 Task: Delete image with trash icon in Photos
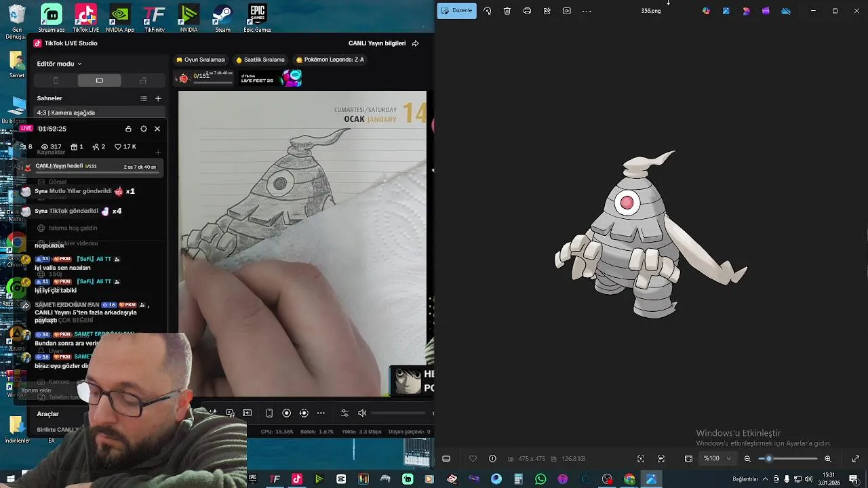tap(507, 11)
